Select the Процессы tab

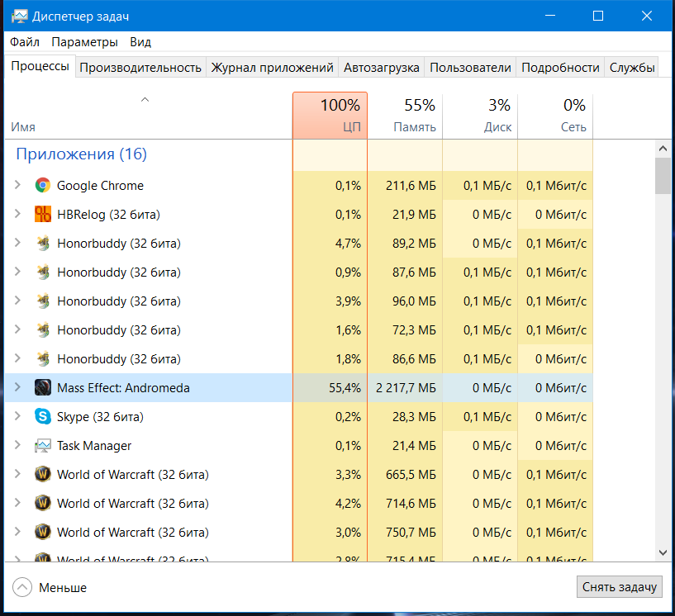[x=40, y=66]
